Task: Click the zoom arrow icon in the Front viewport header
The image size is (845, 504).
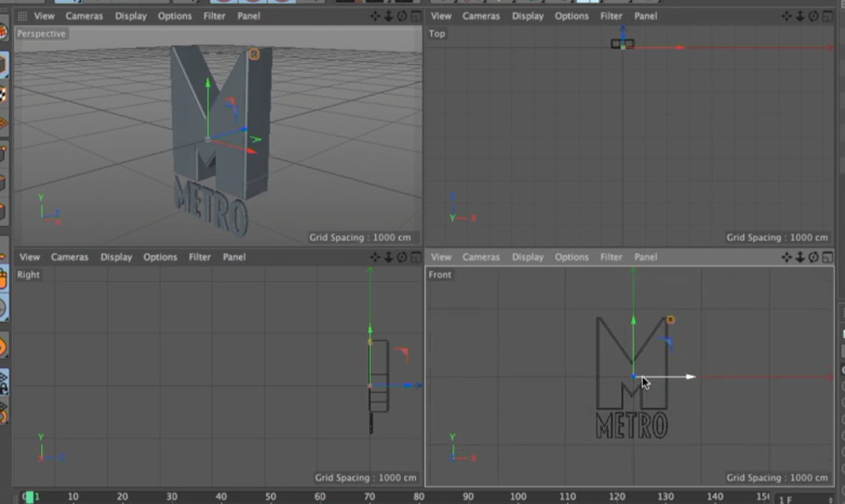Action: pos(800,258)
